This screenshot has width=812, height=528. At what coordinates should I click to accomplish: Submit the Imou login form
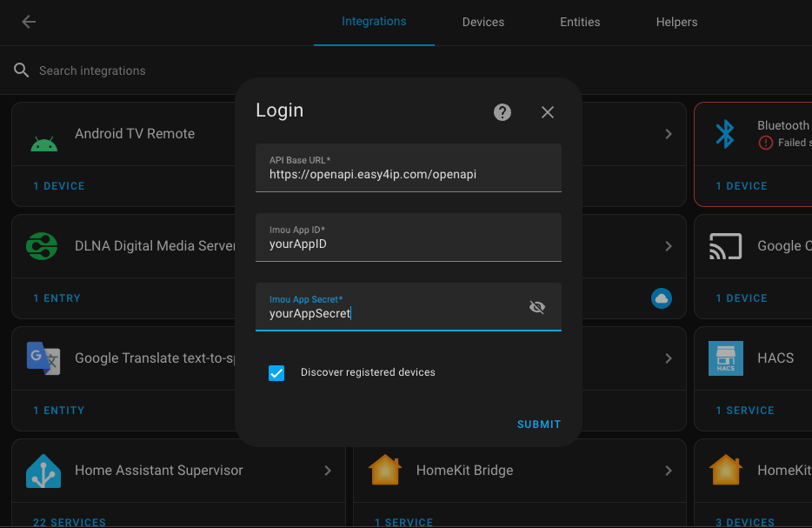tap(539, 424)
